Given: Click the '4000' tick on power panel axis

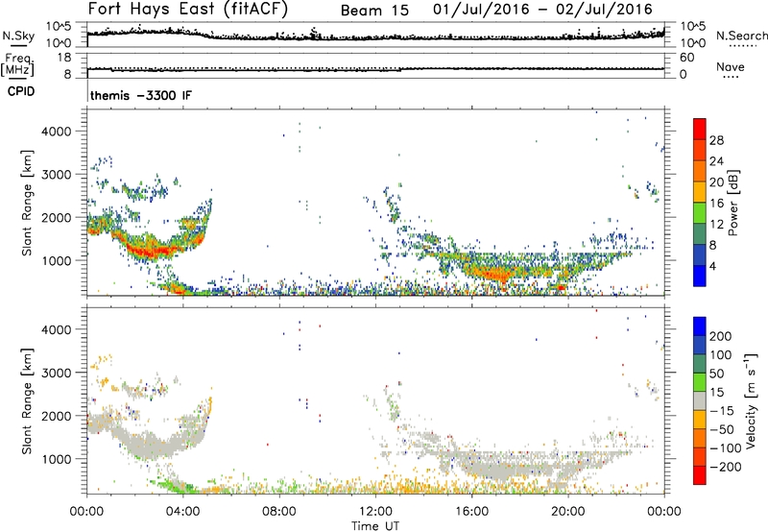Looking at the screenshot, I should (56, 132).
